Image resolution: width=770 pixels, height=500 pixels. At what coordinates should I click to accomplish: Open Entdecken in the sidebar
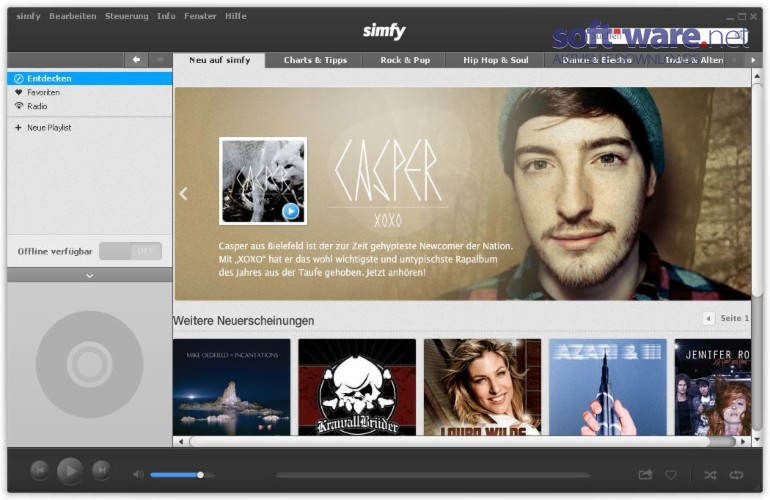[x=90, y=79]
